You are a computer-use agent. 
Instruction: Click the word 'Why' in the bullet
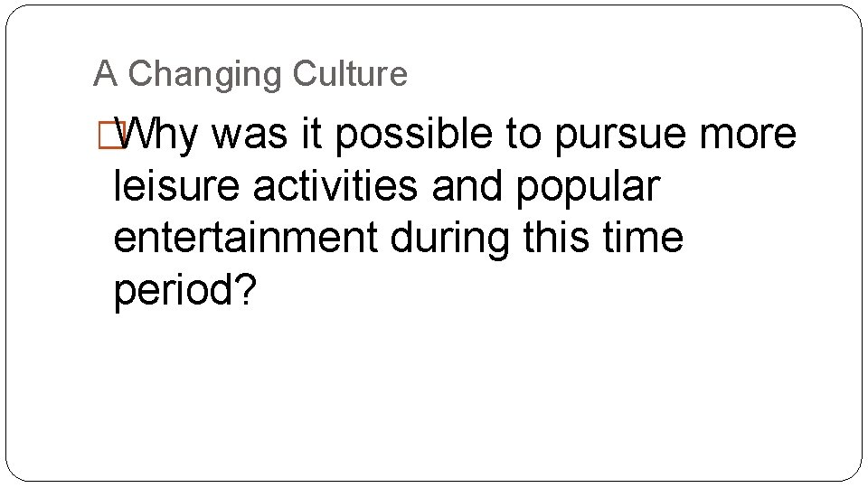[156, 135]
